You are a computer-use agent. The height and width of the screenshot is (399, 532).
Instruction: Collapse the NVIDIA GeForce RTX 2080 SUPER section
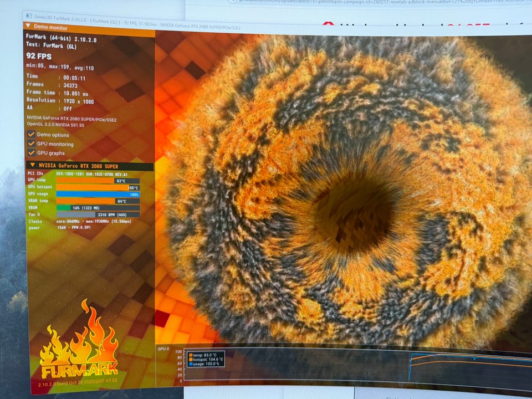pyautogui.click(x=33, y=165)
